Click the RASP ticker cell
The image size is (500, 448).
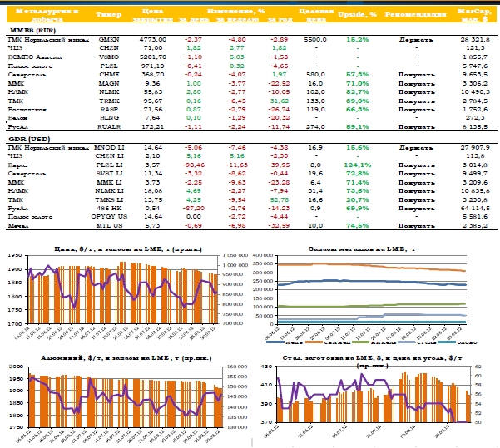click(109, 110)
